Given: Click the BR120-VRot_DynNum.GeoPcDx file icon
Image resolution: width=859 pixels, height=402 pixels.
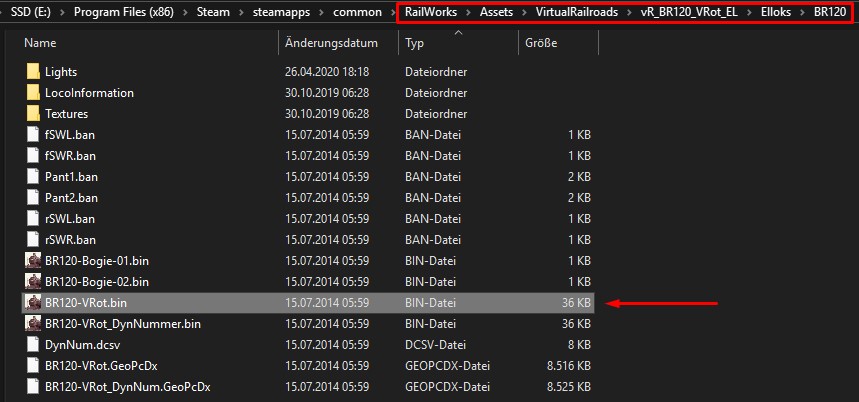Looking at the screenshot, I should click(33, 387).
